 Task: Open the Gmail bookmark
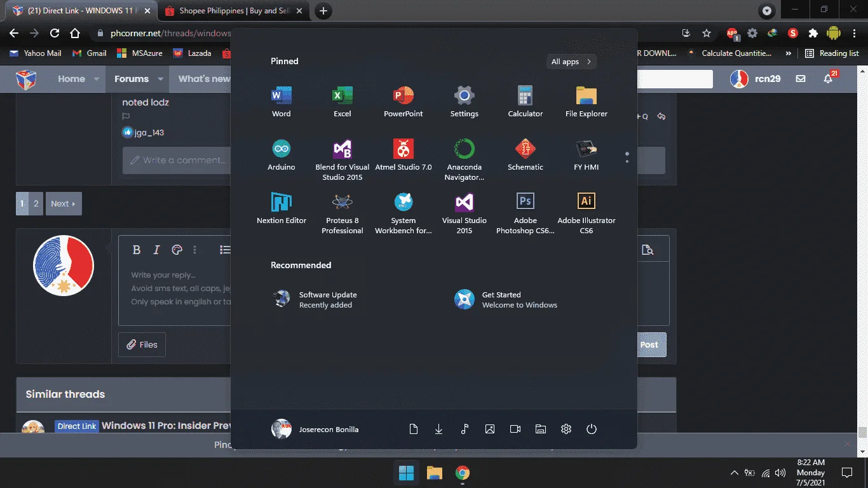pyautogui.click(x=90, y=53)
